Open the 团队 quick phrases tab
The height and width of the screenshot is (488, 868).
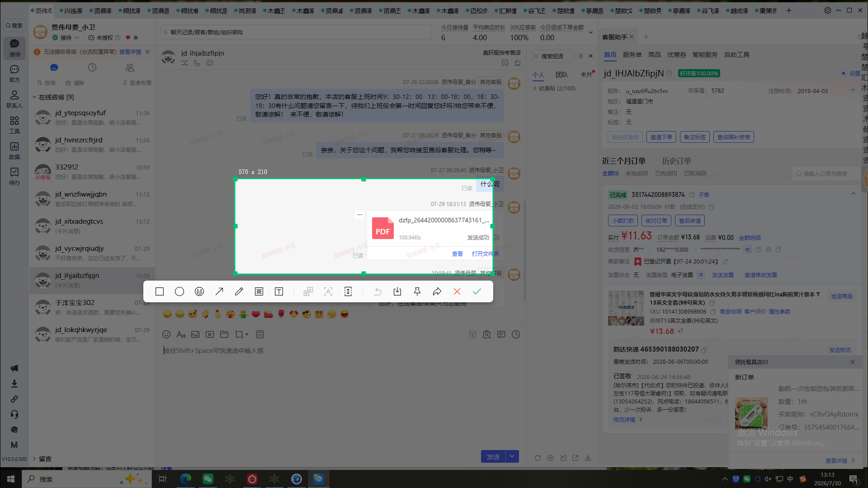click(562, 75)
